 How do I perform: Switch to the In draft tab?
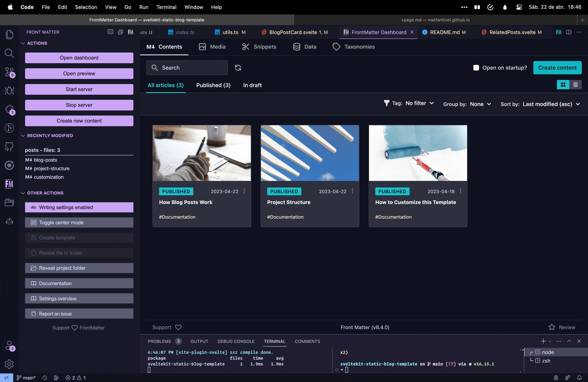252,85
